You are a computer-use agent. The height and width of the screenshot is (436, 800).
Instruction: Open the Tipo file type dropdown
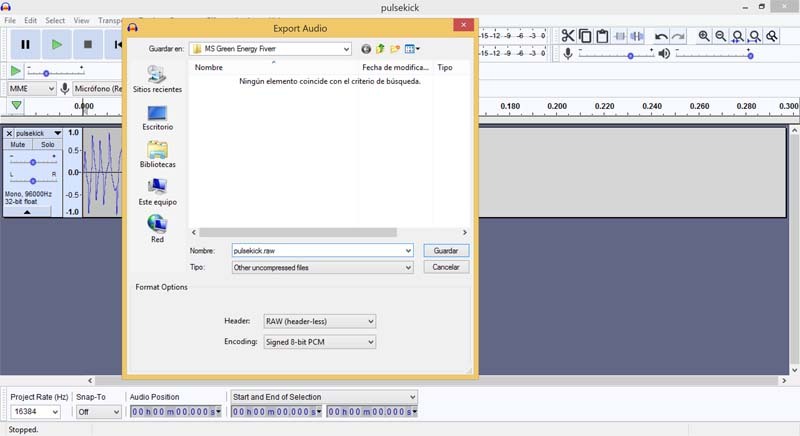coord(408,267)
